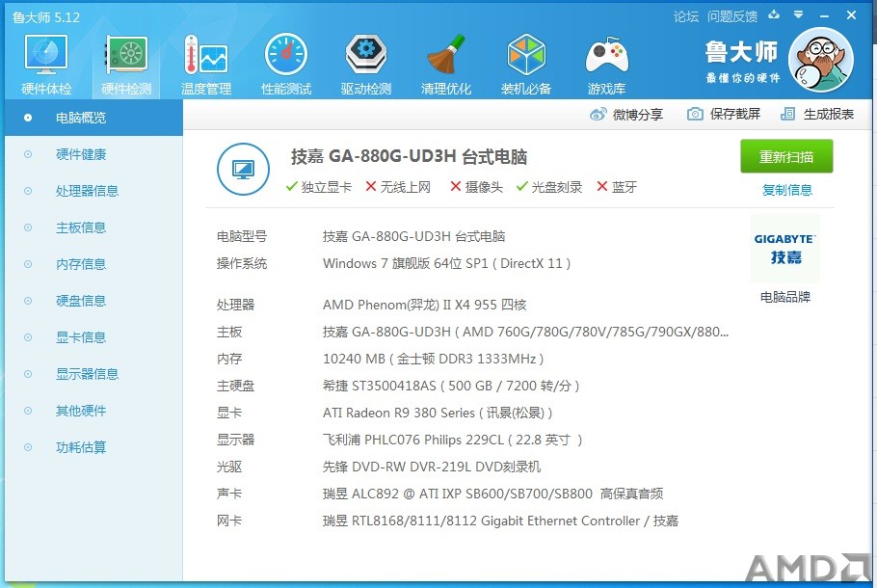Screen dimensions: 877x588
Task: Click the 电脑型号 field label
Action: [242, 237]
